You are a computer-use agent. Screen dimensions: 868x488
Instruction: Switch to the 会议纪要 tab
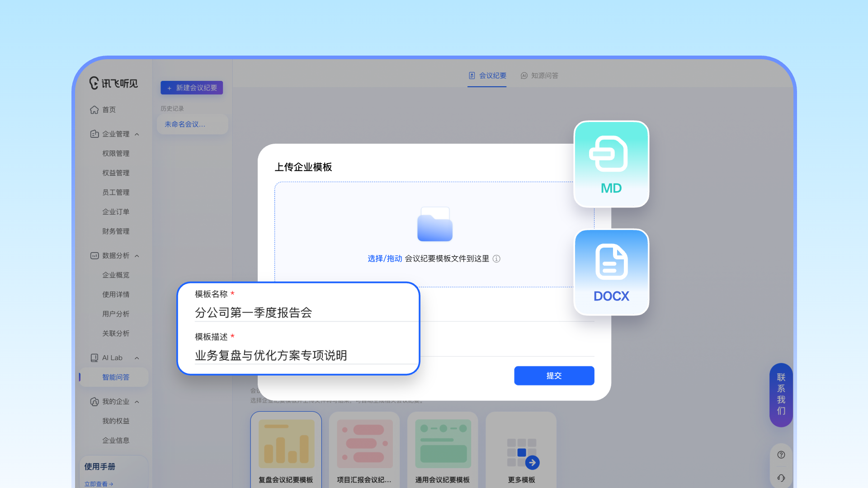pos(487,75)
